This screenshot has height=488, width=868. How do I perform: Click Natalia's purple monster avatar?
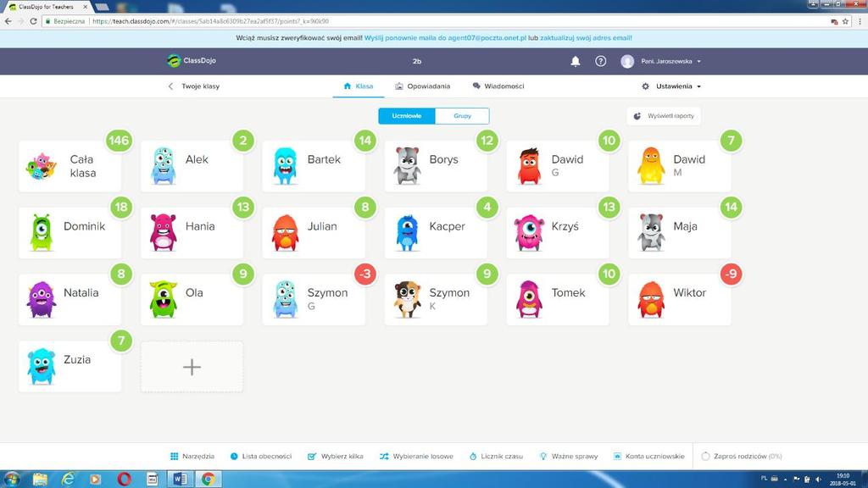(x=42, y=299)
